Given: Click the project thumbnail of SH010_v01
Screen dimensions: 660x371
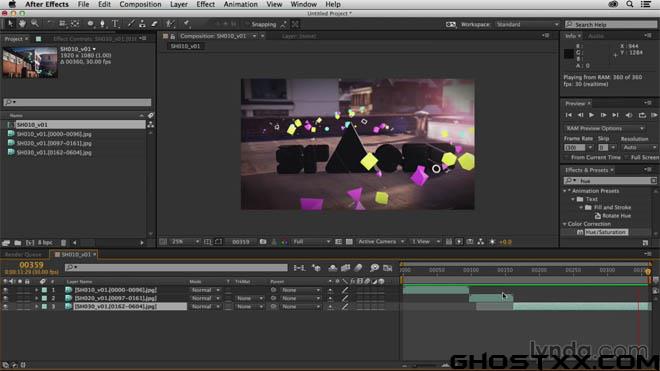Looking at the screenshot, I should click(x=30, y=62).
